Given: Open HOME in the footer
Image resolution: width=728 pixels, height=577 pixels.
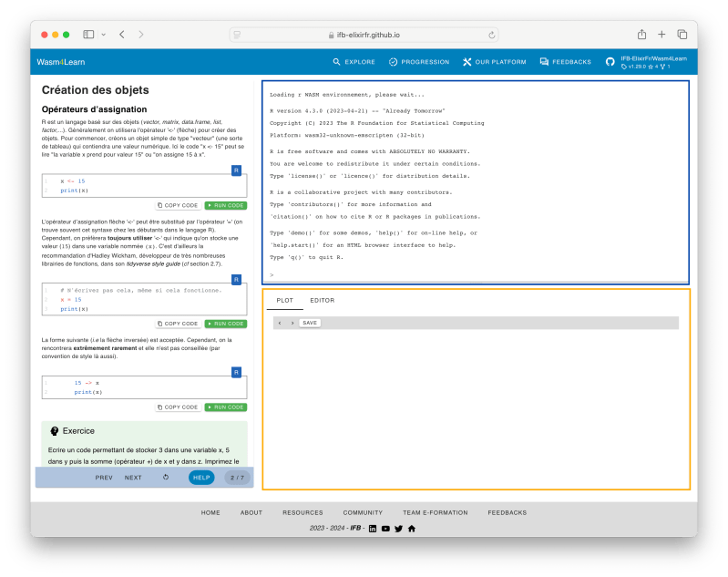Looking at the screenshot, I should click(210, 513).
